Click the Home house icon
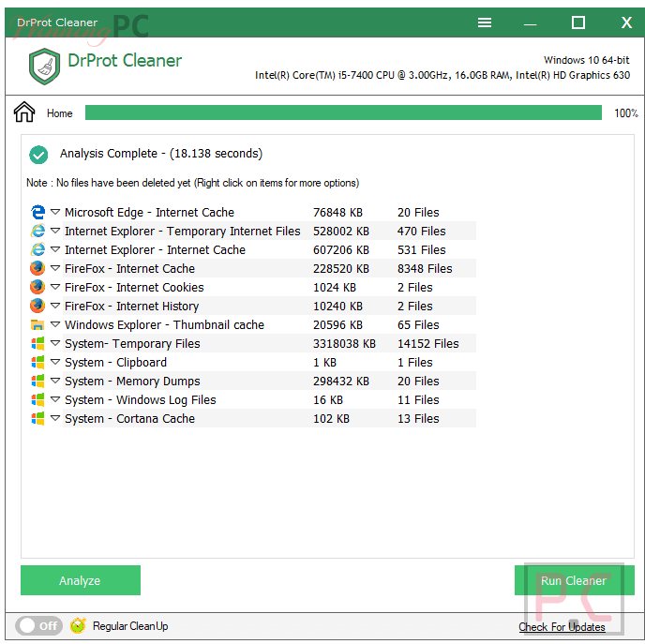This screenshot has width=645, height=644. [x=24, y=112]
